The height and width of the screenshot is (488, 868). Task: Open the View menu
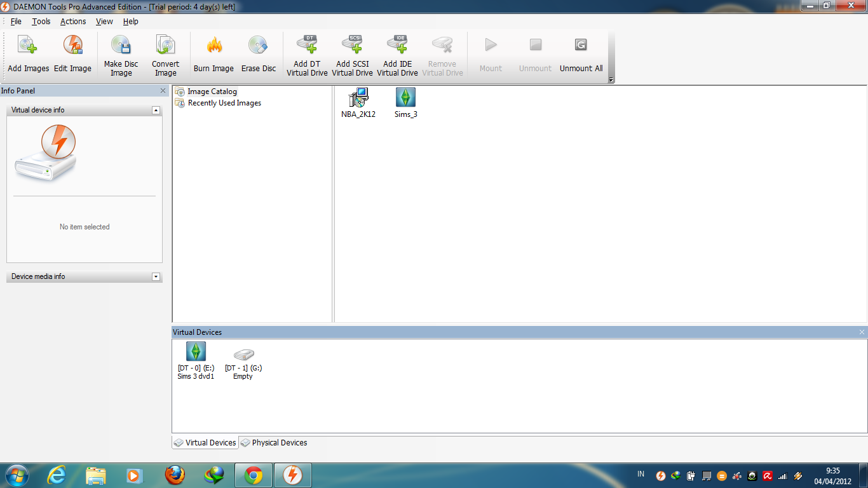(104, 21)
